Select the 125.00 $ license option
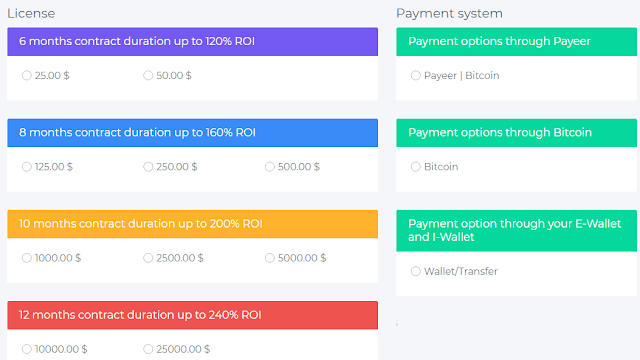Screen dimensions: 640x360 [27, 167]
